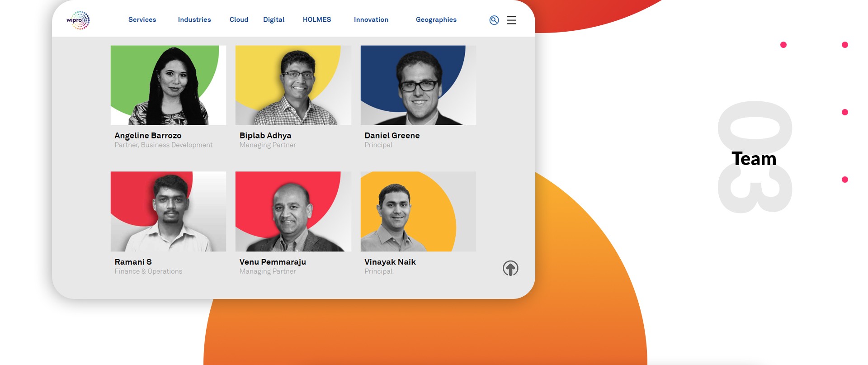The image size is (868, 365).
Task: Open the Innovation menu item
Action: pyautogui.click(x=371, y=19)
